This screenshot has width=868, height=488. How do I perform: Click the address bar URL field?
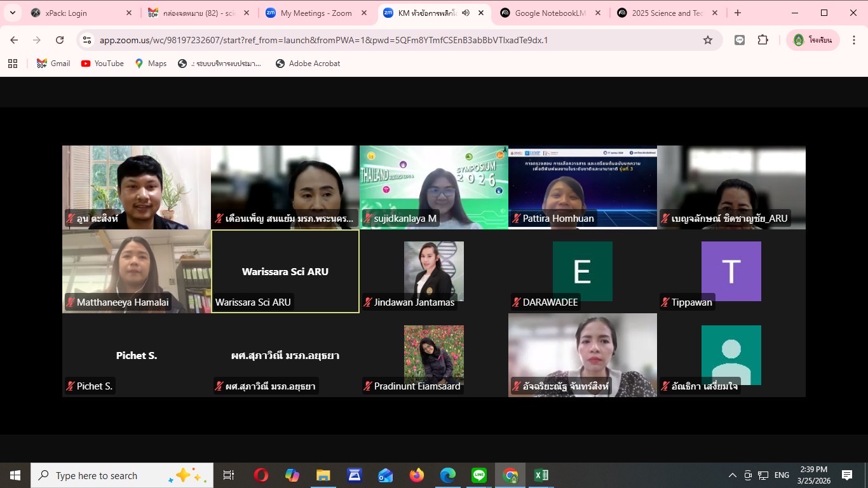[381, 40]
